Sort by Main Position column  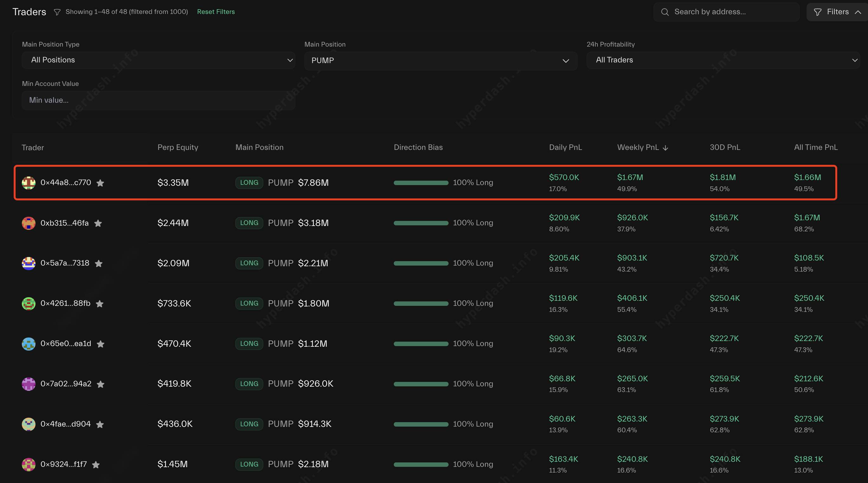pos(259,147)
